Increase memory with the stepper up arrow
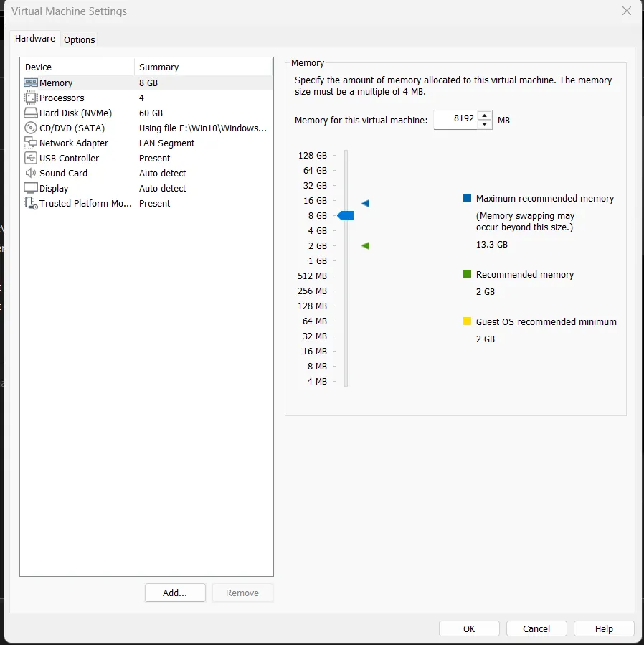The height and width of the screenshot is (645, 644). point(485,116)
